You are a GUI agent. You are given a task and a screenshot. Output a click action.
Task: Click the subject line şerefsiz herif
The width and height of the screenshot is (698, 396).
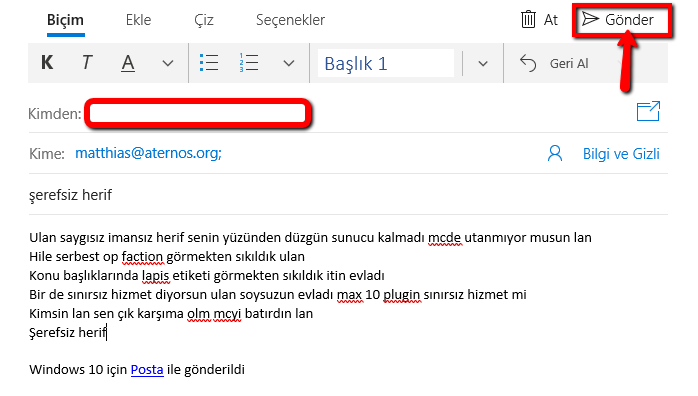tap(70, 195)
